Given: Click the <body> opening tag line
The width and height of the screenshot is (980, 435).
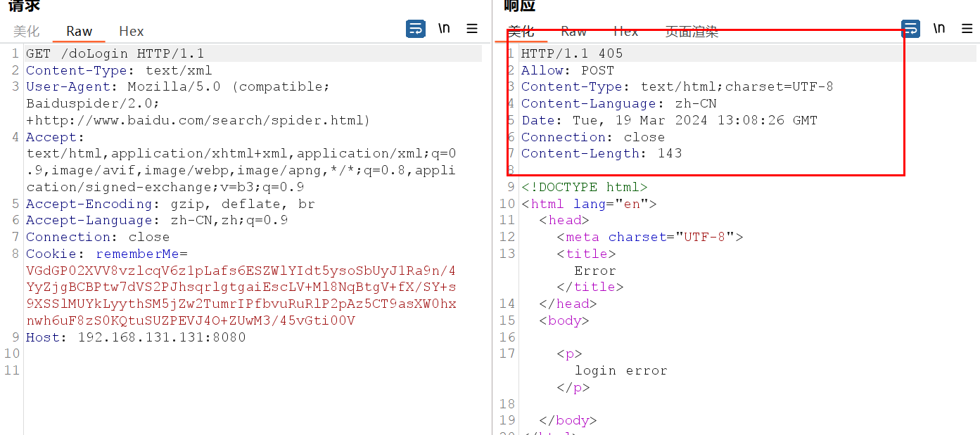Looking at the screenshot, I should coord(564,320).
